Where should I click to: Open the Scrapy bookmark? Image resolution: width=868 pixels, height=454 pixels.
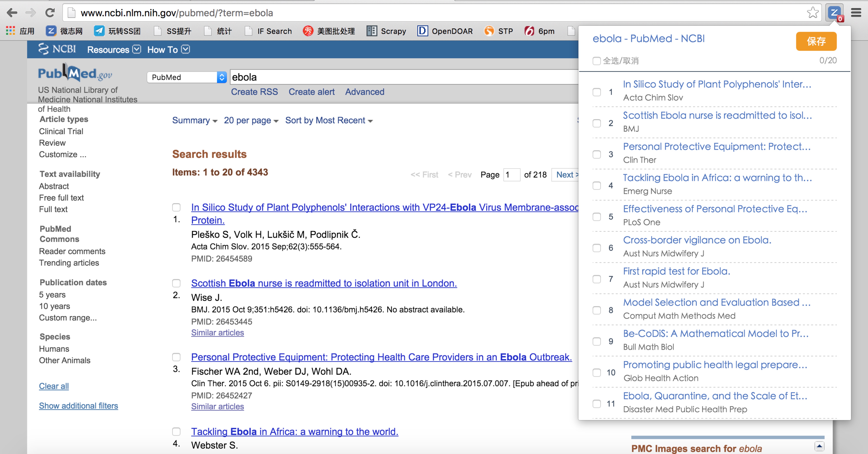(x=386, y=31)
